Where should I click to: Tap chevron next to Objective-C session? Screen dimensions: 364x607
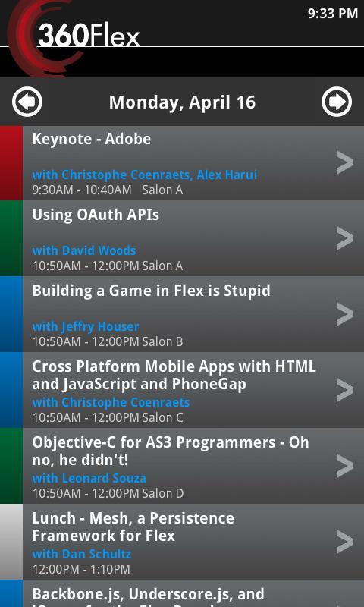coord(345,466)
